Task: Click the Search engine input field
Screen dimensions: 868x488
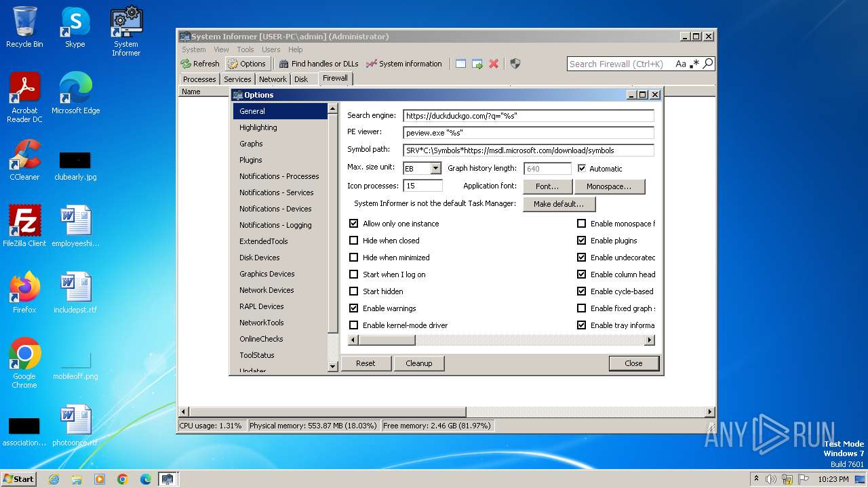Action: point(528,116)
